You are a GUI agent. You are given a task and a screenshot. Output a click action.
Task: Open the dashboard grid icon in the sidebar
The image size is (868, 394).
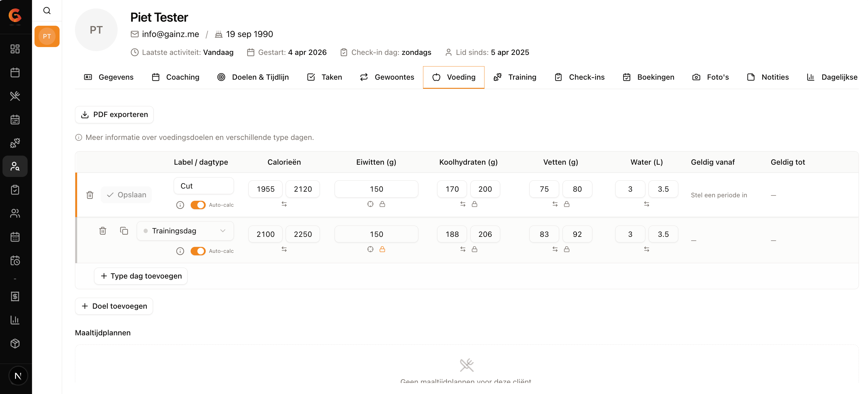(x=15, y=49)
